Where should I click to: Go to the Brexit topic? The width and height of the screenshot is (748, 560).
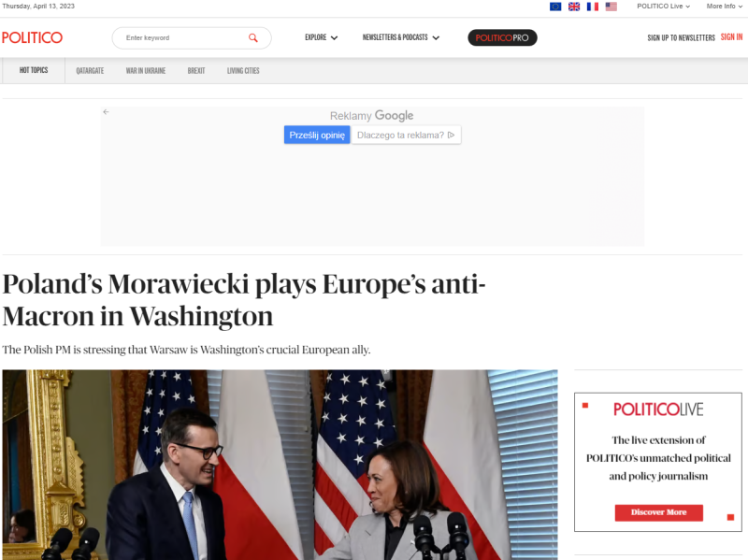coord(196,71)
